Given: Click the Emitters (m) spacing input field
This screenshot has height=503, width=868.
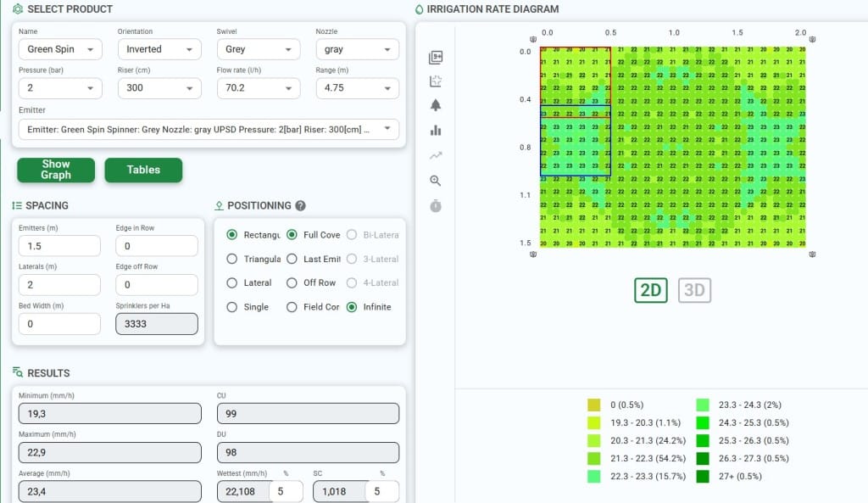Looking at the screenshot, I should coord(59,246).
